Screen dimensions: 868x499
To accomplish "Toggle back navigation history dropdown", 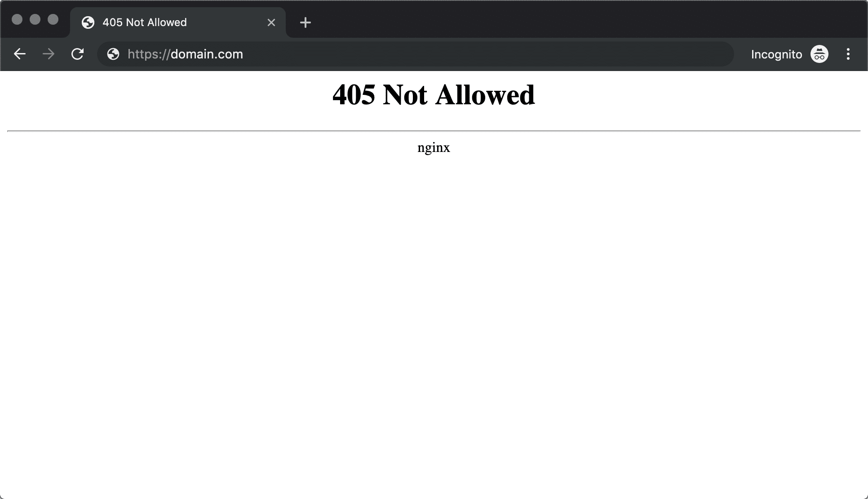I will click(20, 54).
